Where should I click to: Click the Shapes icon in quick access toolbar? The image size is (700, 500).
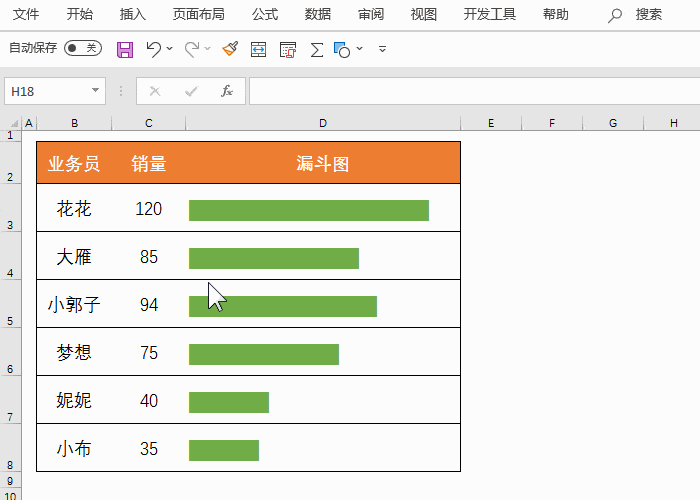click(342, 50)
